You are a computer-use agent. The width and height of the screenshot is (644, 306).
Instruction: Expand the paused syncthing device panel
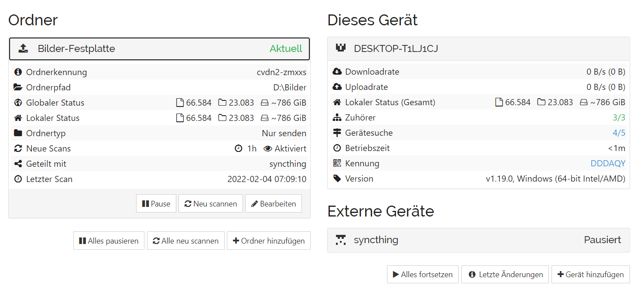[x=478, y=240]
